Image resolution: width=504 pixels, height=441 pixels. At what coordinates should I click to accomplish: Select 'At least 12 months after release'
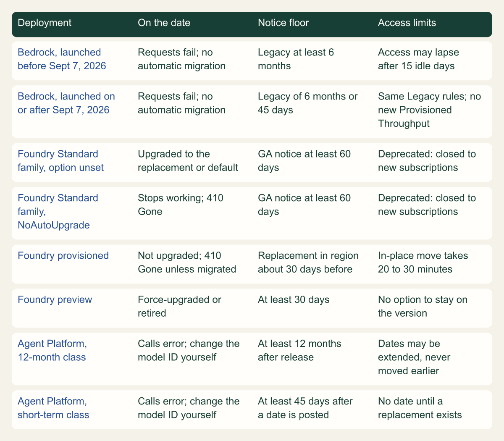[x=299, y=350]
